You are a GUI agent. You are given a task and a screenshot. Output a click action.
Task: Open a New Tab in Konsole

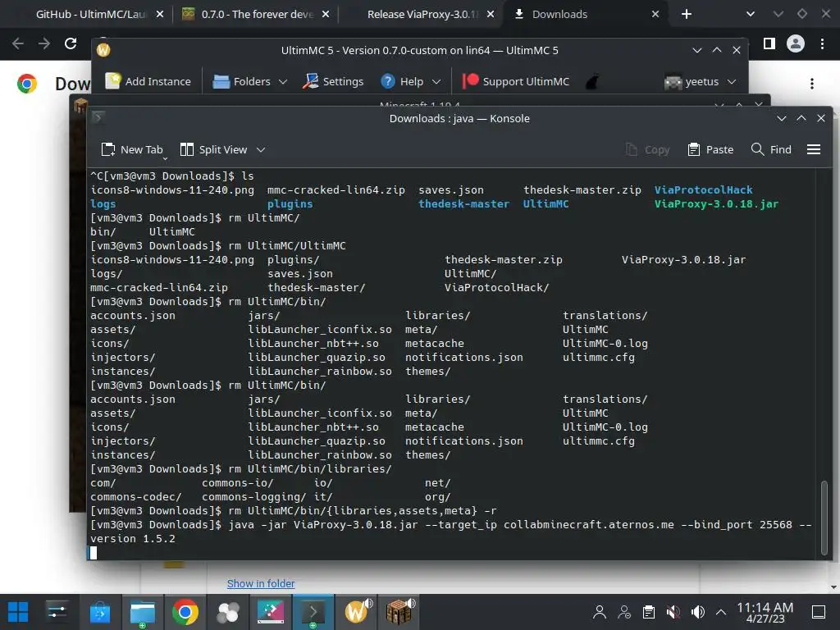(132, 150)
